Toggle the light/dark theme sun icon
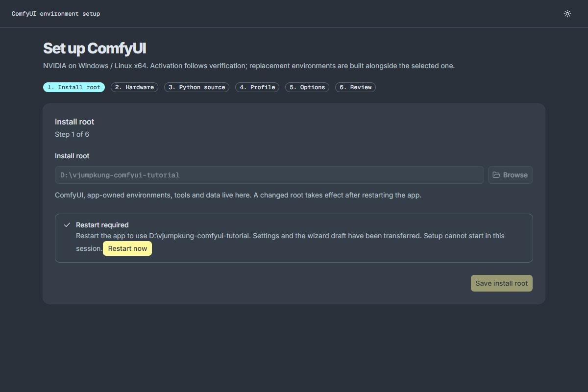Viewport: 588px width, 392px height. coord(567,14)
